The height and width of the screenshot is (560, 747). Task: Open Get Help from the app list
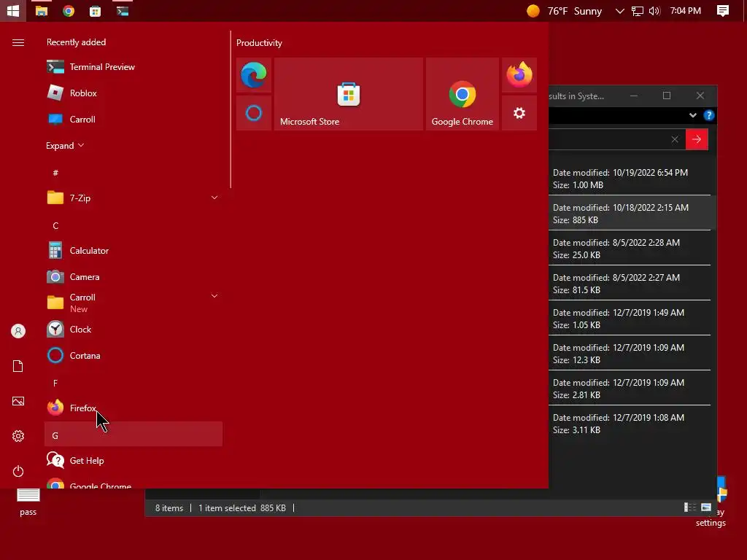point(133,461)
